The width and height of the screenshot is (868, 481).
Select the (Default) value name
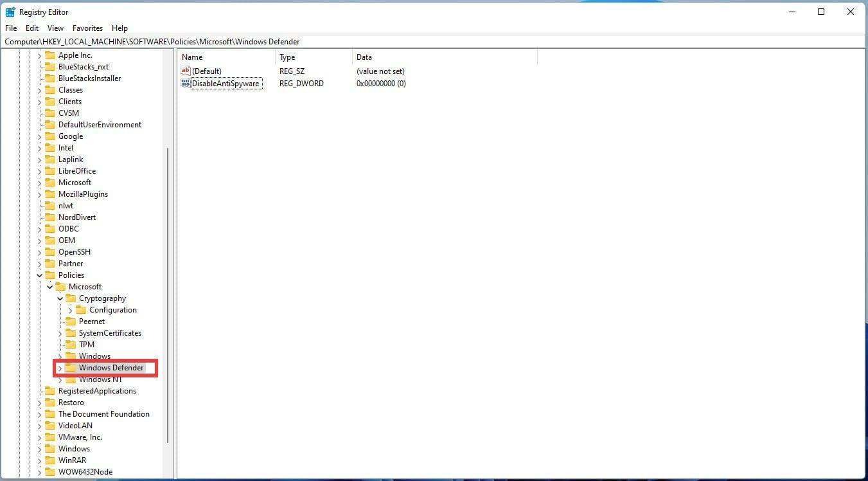(x=207, y=71)
